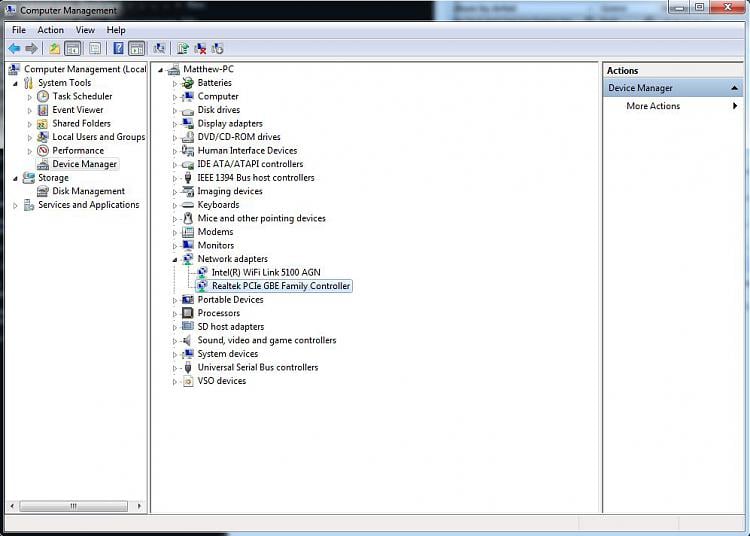Click the VSO devices icon

188,381
